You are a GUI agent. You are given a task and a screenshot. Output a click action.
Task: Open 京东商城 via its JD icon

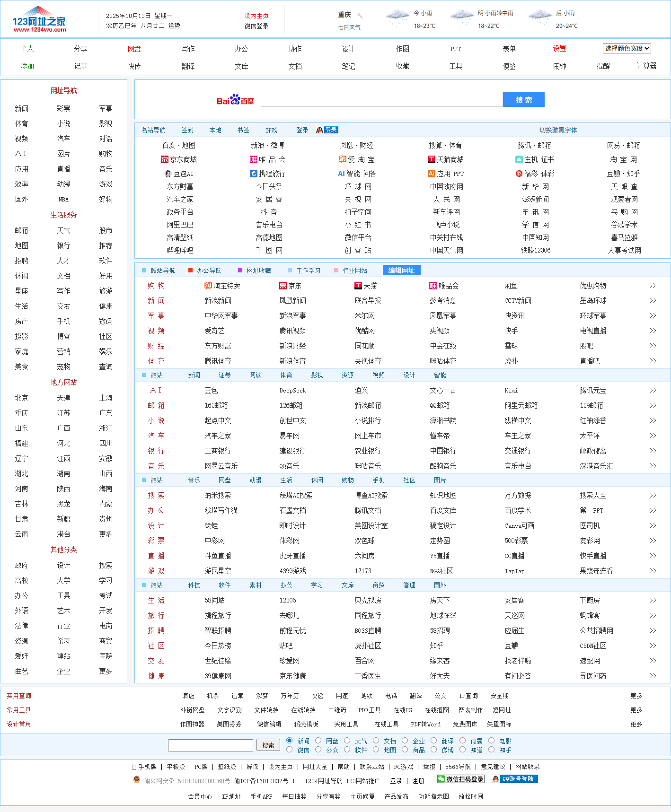[165, 160]
